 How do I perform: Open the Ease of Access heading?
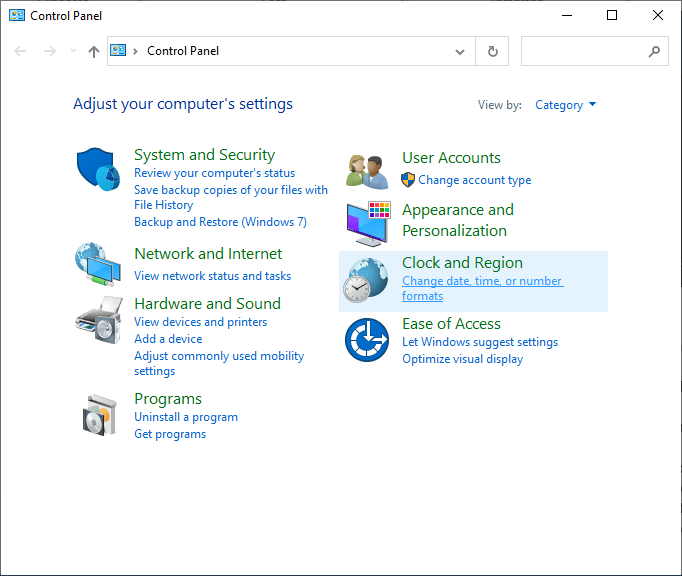pyautogui.click(x=451, y=324)
